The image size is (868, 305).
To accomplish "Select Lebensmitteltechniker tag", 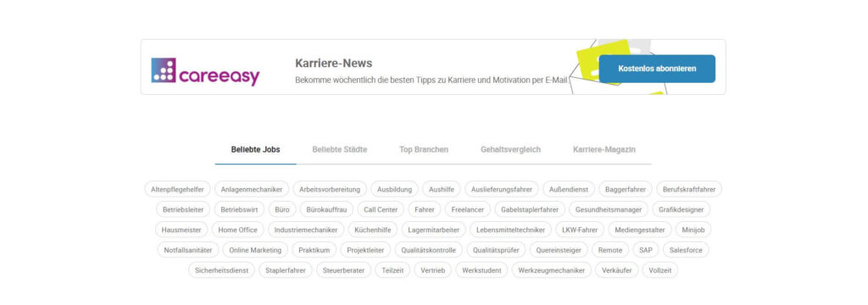I will [x=510, y=230].
